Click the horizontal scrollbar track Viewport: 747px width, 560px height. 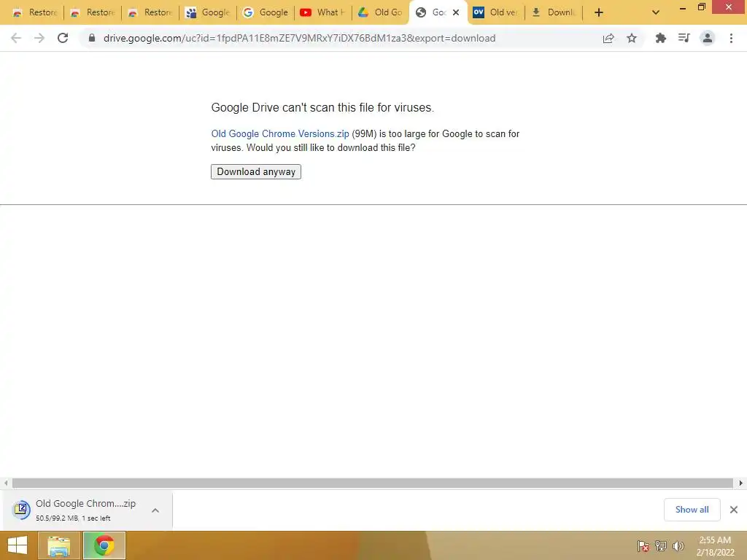[x=373, y=483]
